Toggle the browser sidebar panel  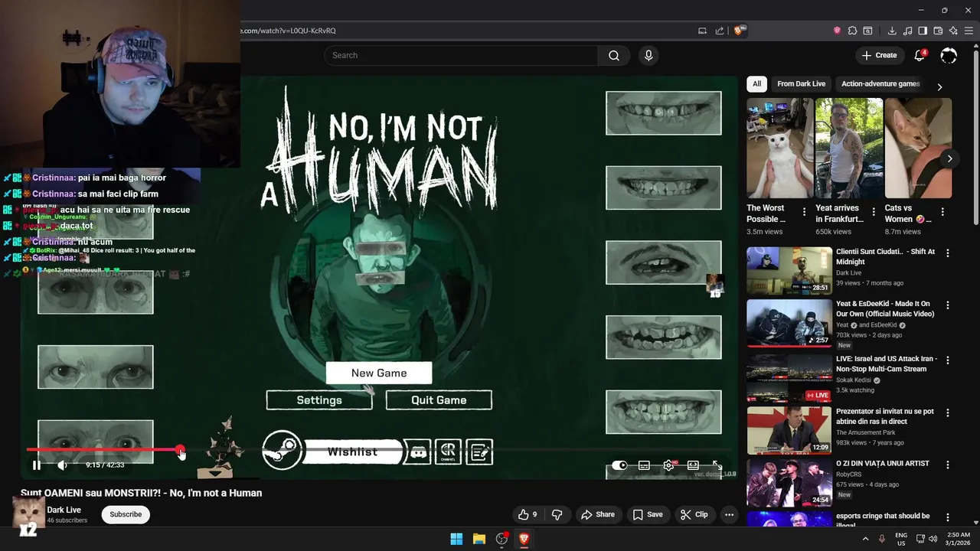[923, 31]
